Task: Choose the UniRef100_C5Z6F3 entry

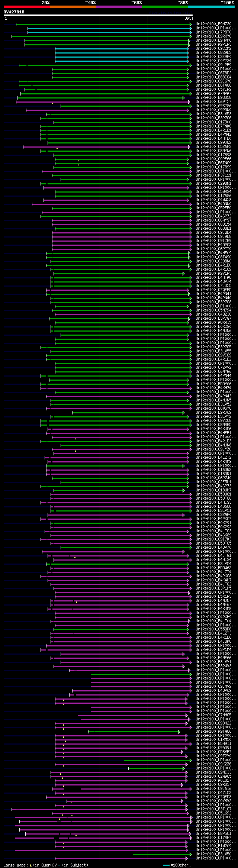Action: click(x=213, y=147)
